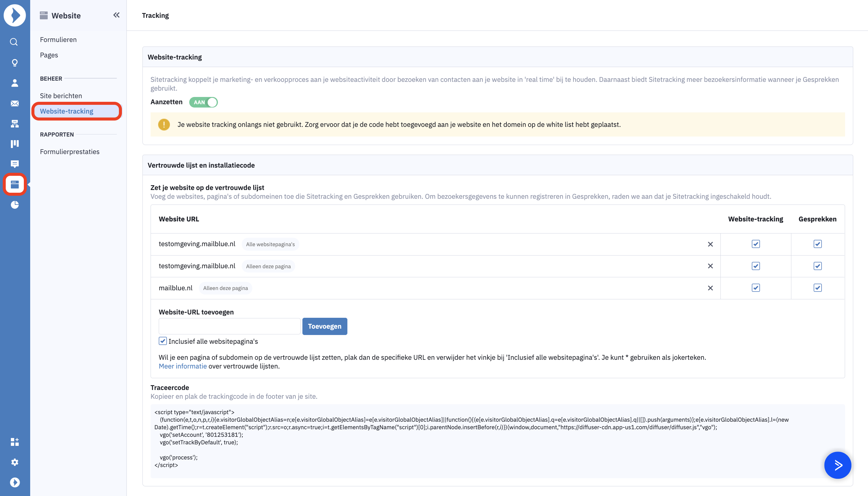The image size is (868, 496).
Task: Select Website-tracking menu item
Action: click(x=77, y=111)
